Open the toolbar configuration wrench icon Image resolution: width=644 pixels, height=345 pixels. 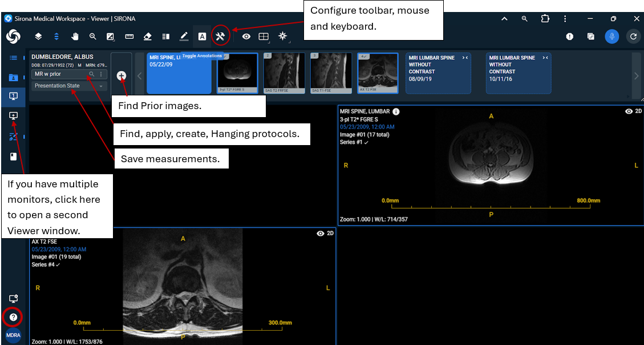[220, 37]
